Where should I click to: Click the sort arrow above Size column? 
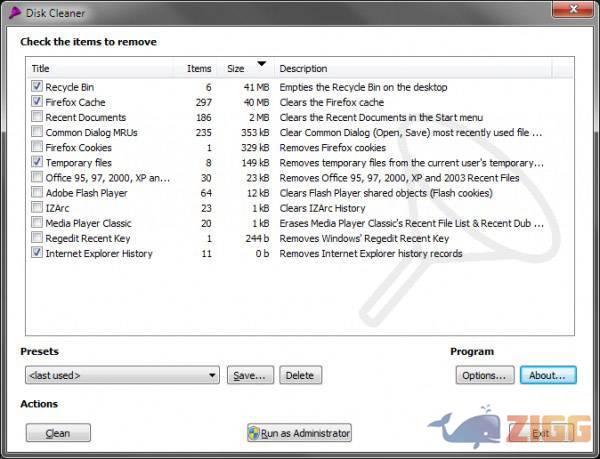[261, 64]
